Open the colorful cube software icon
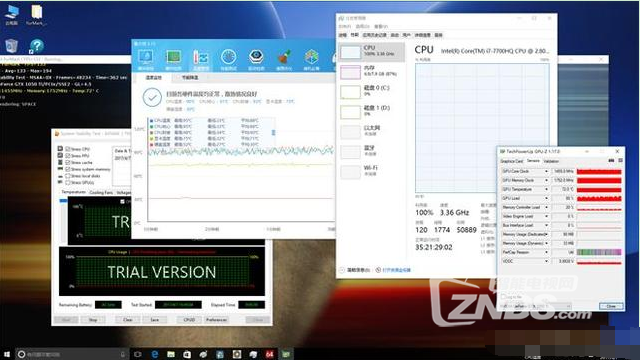The width and height of the screenshot is (640, 360). tap(311, 57)
